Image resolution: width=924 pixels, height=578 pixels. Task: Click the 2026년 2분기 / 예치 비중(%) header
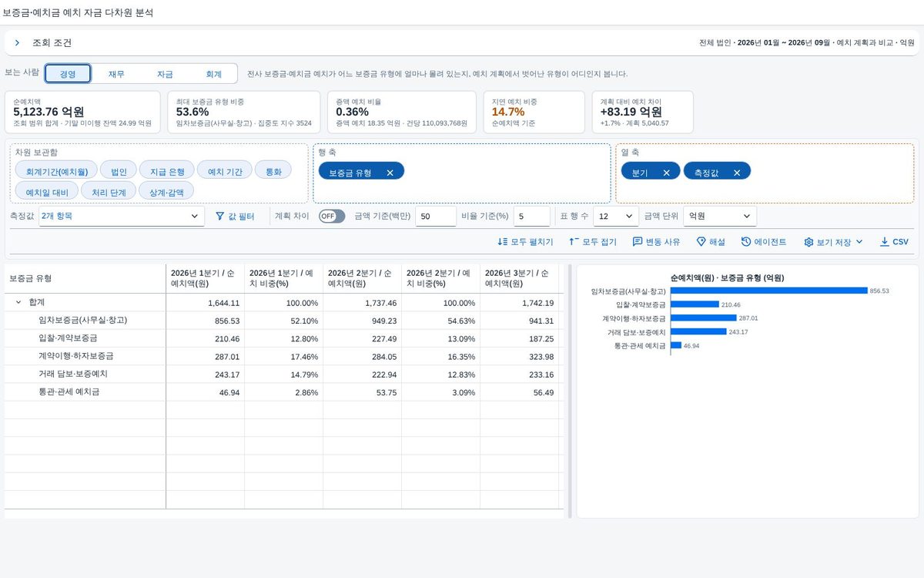tap(440, 278)
